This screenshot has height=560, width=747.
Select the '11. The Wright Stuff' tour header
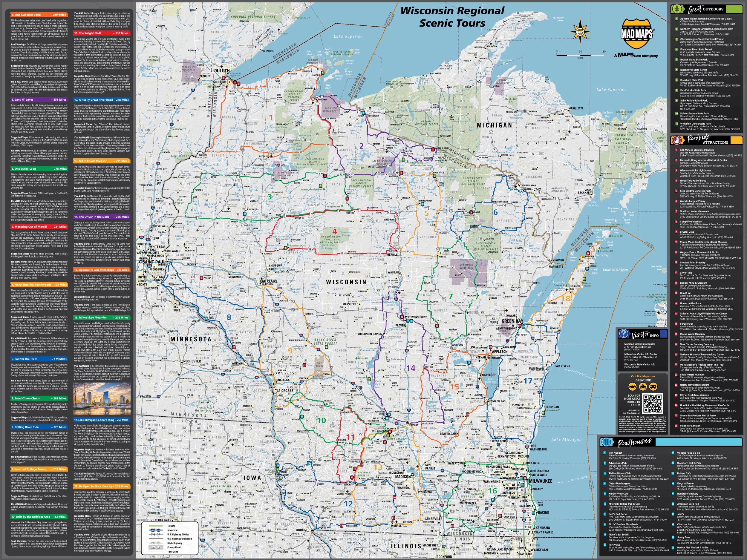coord(102,33)
